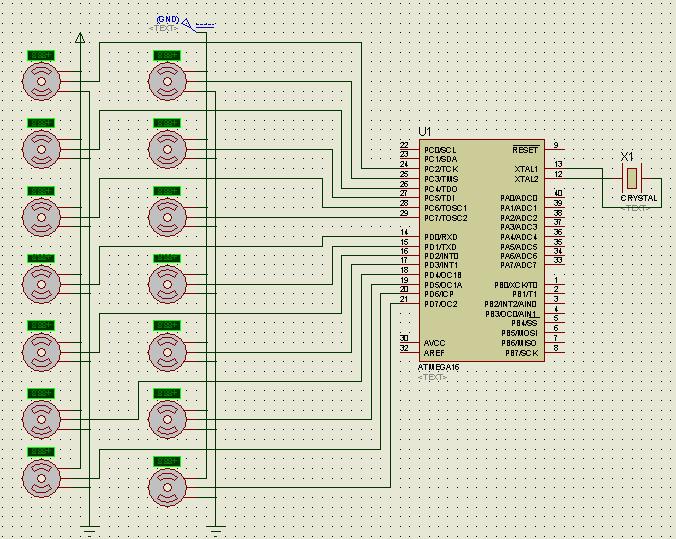The width and height of the screenshot is (676, 539).
Task: Select the ATMEGA16 part name label
Action: [x=439, y=367]
